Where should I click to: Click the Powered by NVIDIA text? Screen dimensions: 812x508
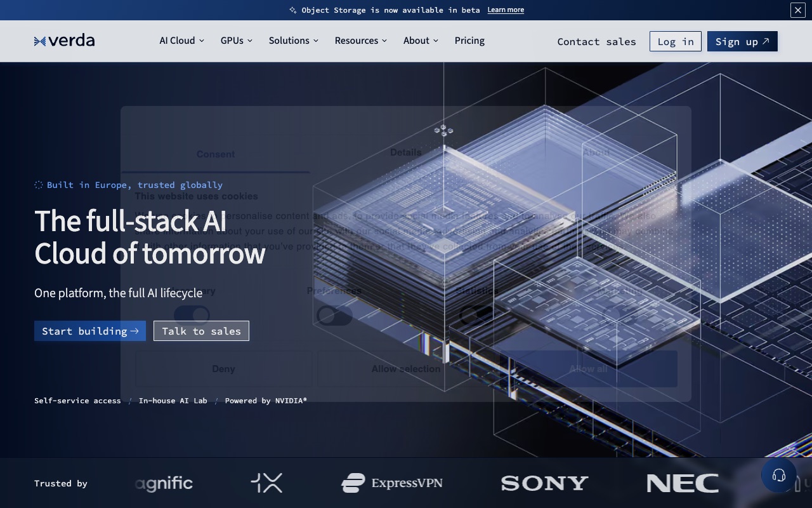tap(266, 401)
